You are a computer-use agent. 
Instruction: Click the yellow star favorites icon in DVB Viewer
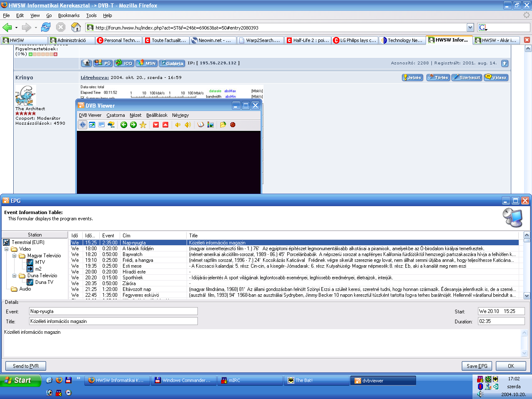[143, 125]
